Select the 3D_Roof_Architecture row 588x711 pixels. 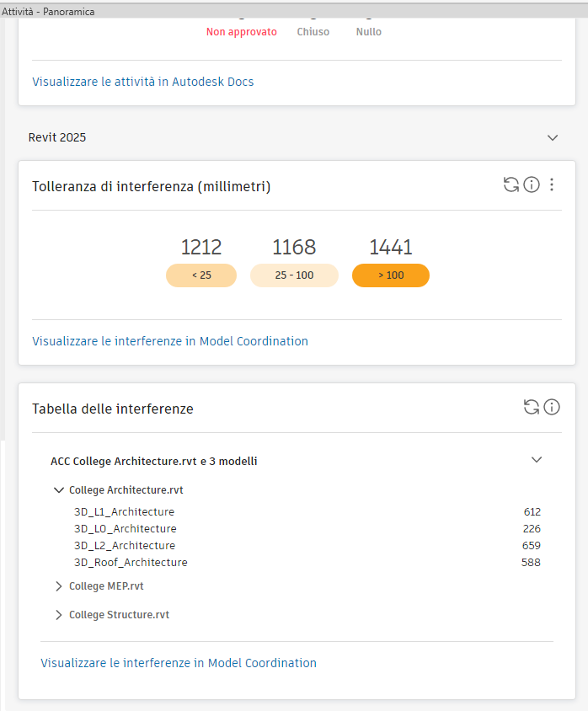(x=131, y=562)
